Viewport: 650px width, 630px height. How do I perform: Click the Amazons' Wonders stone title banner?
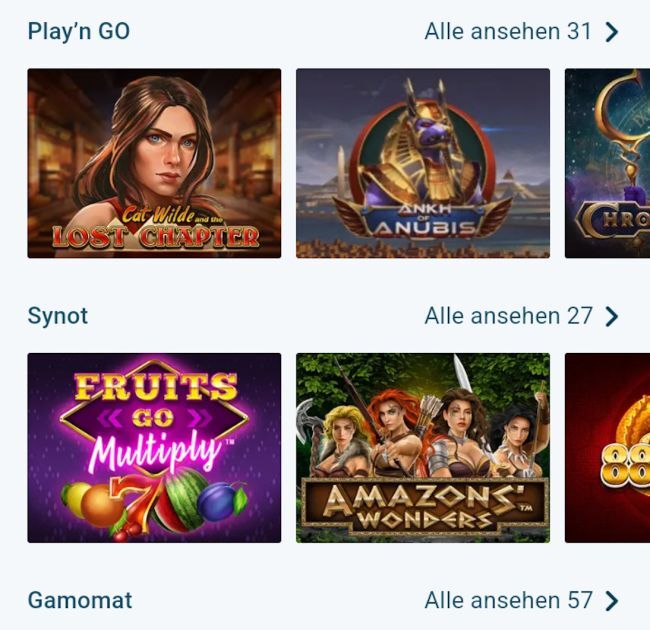[x=423, y=505]
